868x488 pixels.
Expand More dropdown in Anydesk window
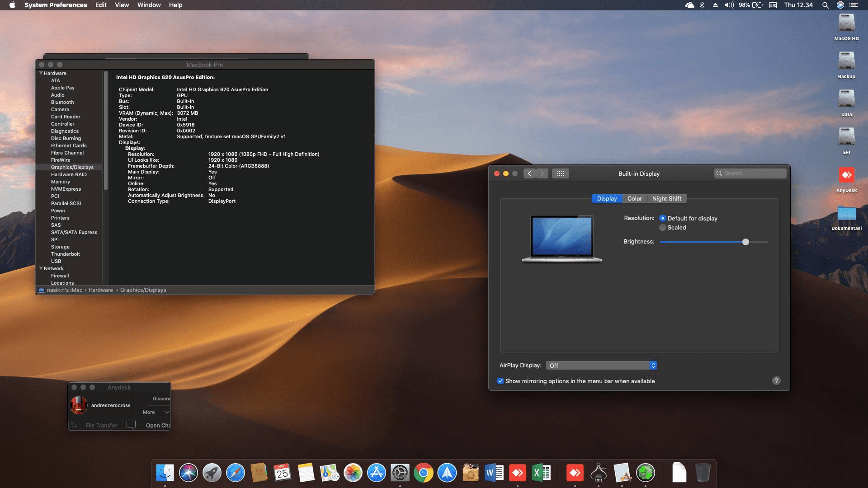click(156, 412)
